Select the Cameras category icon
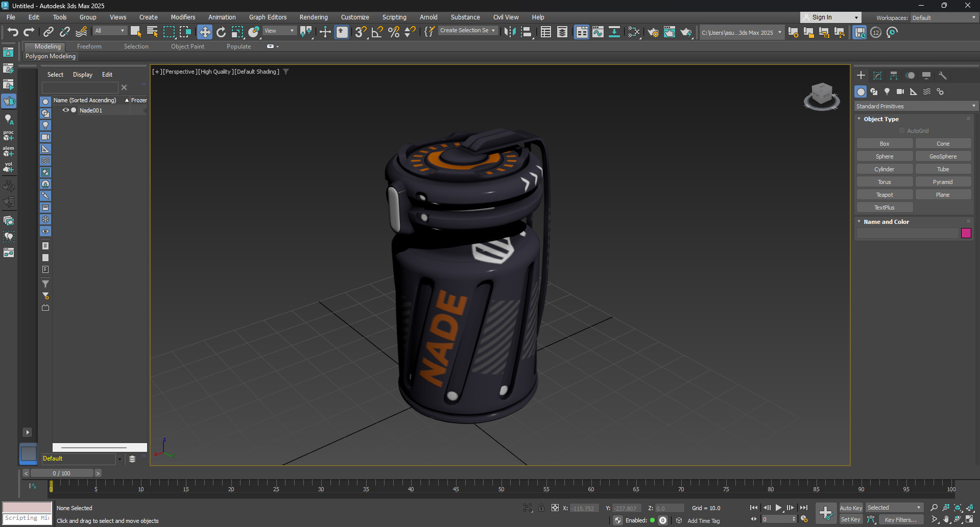 [x=900, y=91]
